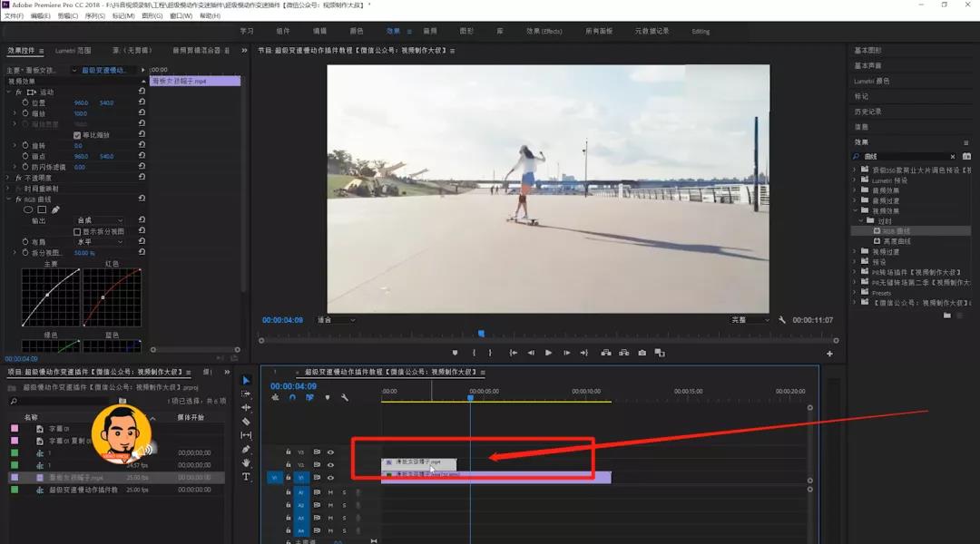This screenshot has width=980, height=544.
Task: Select the Slip tool
Action: point(246,435)
